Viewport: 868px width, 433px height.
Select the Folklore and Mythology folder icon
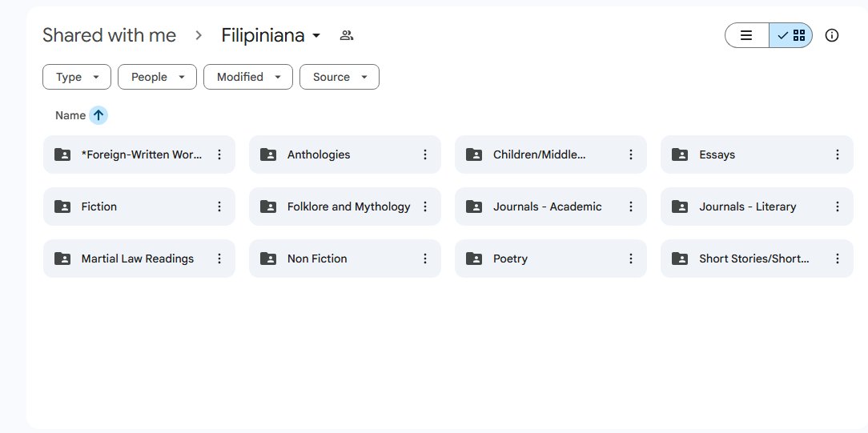(x=268, y=206)
